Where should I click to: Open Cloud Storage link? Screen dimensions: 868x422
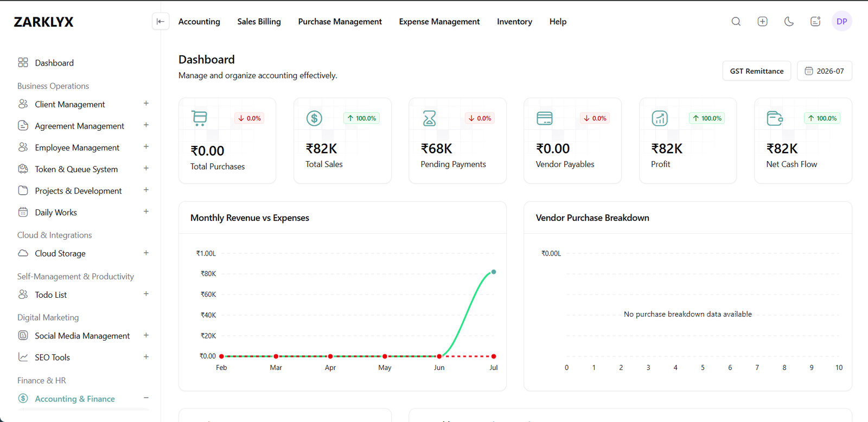60,253
